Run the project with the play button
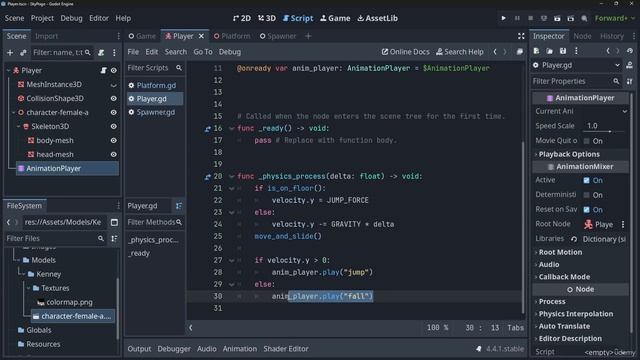 [503, 18]
